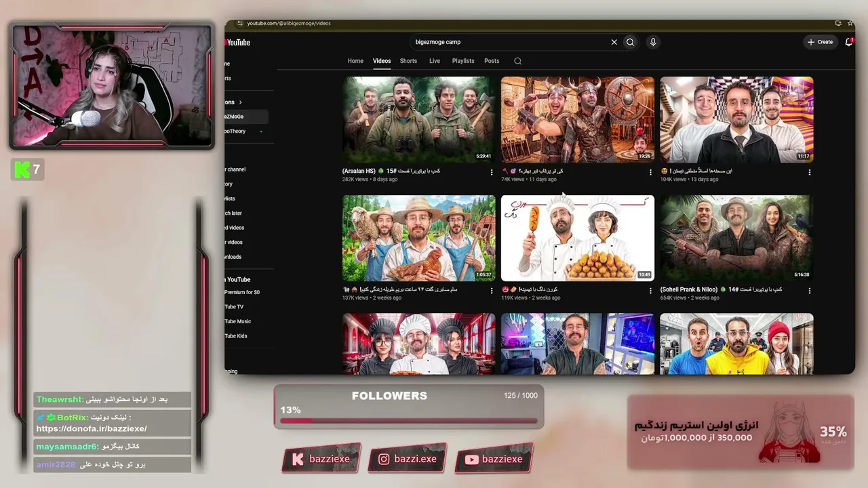868x488 pixels.
Task: Click the 35% donation goal figure
Action: (x=833, y=432)
